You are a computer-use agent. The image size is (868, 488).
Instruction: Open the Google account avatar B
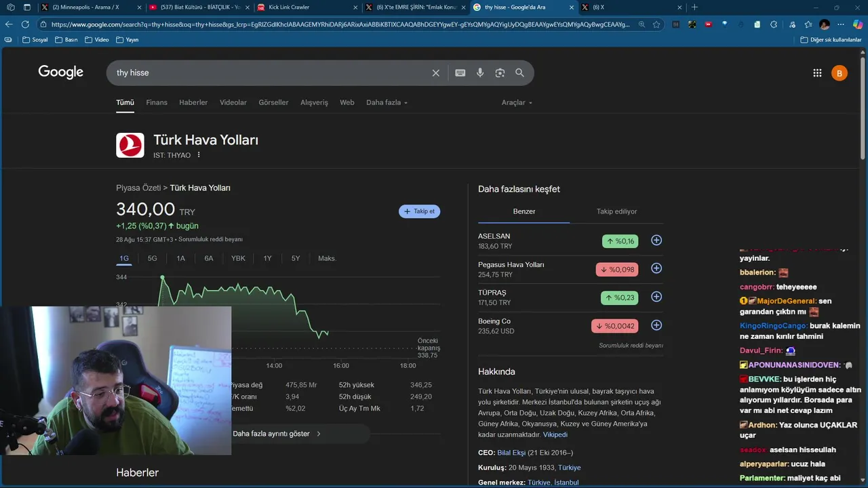click(840, 73)
